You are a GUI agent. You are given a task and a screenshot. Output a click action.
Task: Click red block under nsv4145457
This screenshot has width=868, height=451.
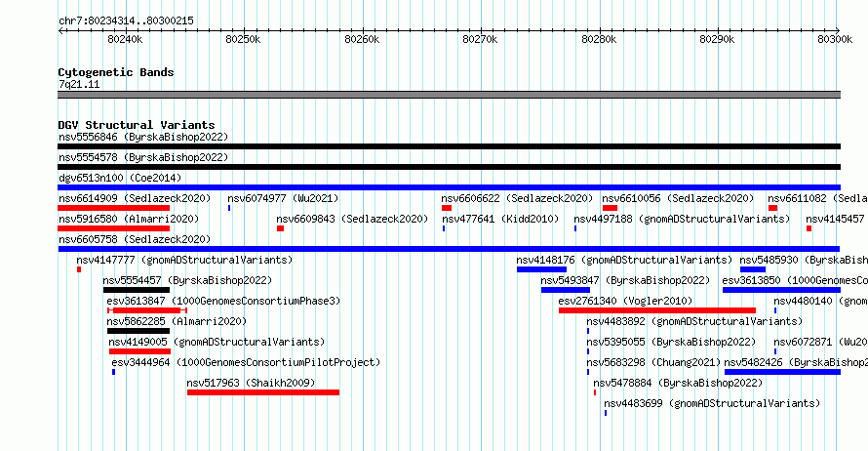pyautogui.click(x=809, y=228)
